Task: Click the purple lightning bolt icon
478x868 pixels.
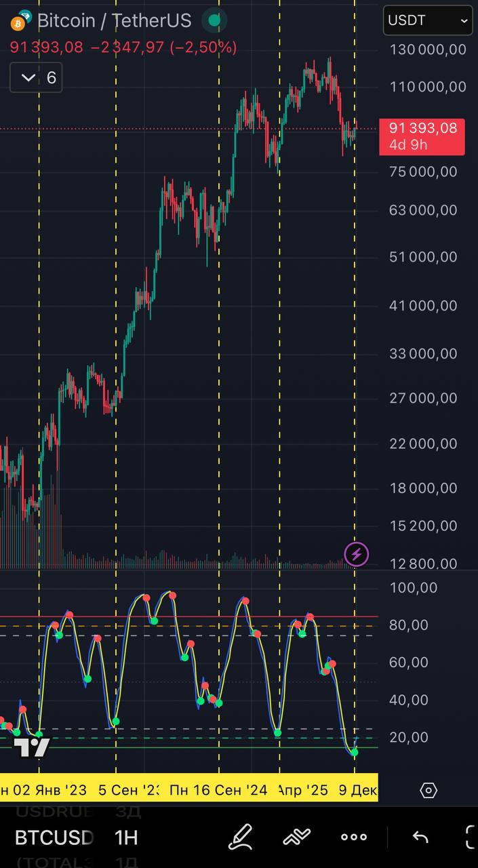Action: point(357,554)
